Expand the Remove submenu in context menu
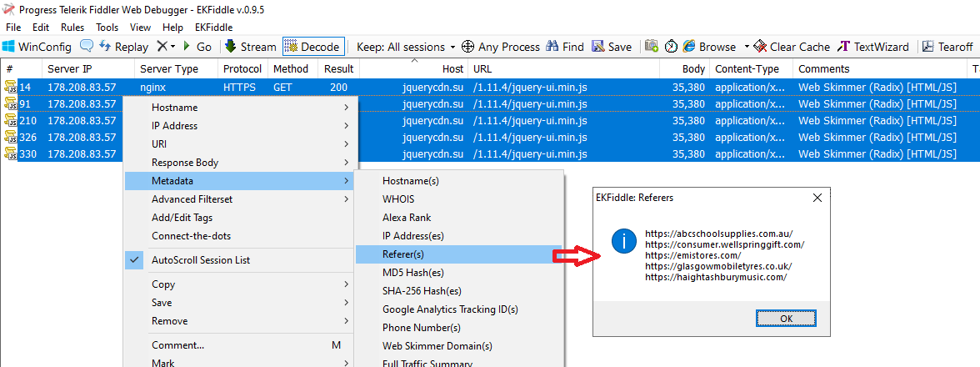Image resolution: width=980 pixels, height=367 pixels. pos(240,321)
